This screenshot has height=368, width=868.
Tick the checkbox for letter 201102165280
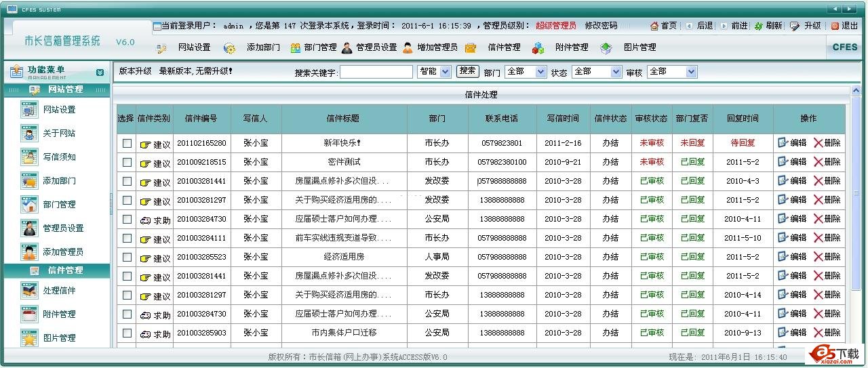click(127, 144)
